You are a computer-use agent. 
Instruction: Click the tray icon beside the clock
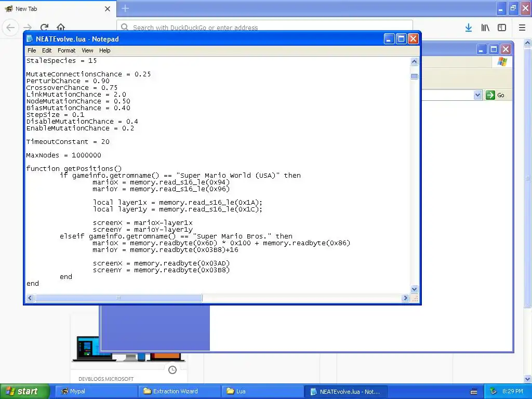(x=494, y=391)
